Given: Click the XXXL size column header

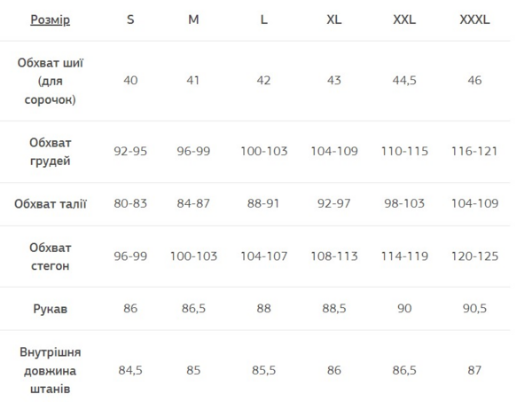Looking at the screenshot, I should [474, 20].
